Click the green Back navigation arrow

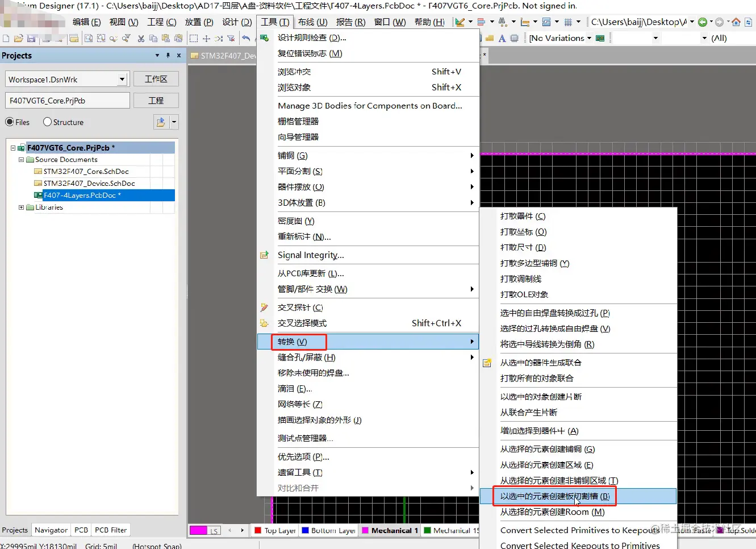pos(703,22)
